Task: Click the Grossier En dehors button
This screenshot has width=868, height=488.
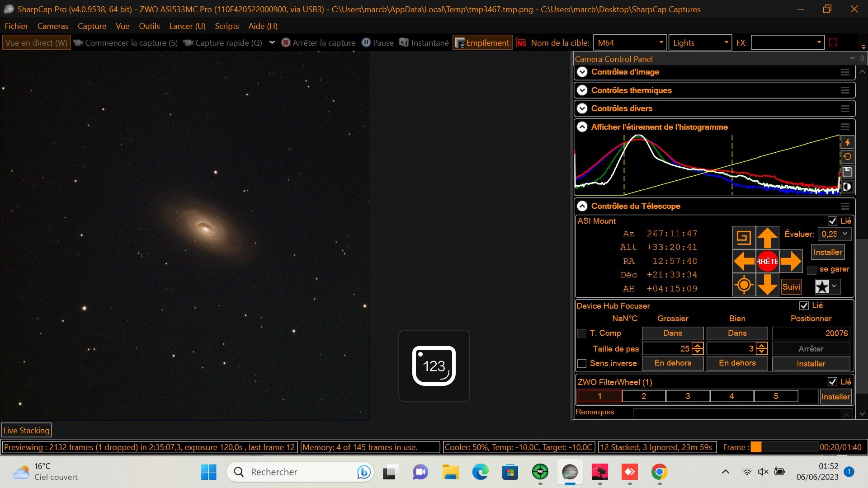Action: [673, 363]
